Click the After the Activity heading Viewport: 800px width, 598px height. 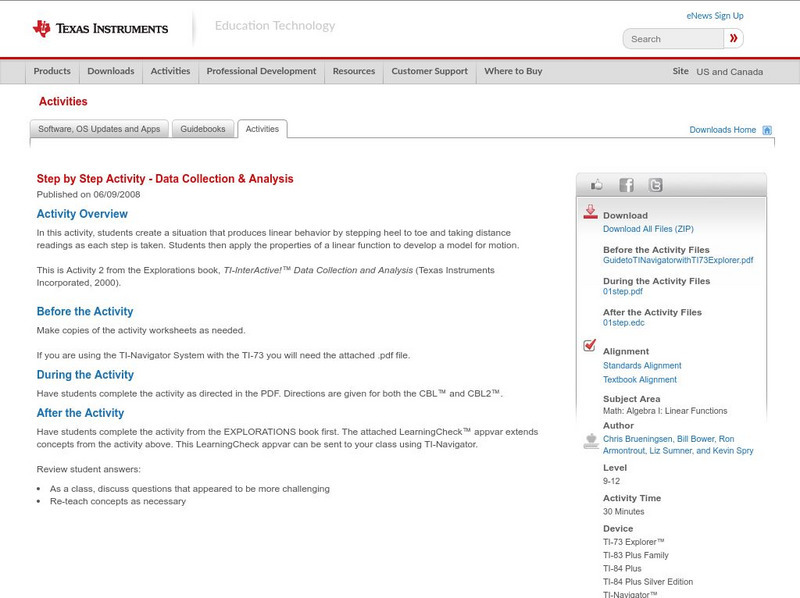tap(80, 413)
